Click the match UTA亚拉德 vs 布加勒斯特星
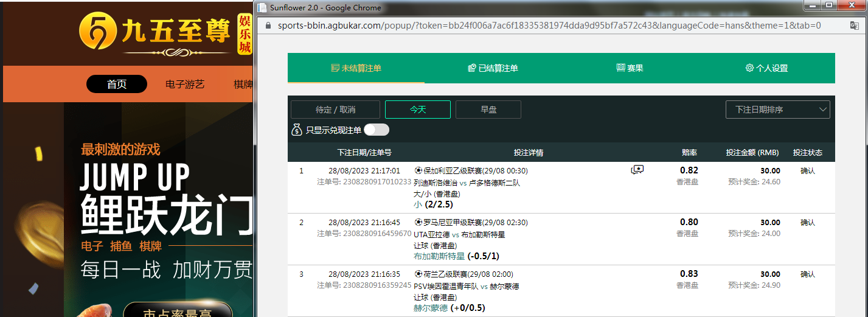Image resolution: width=868 pixels, height=317 pixels. [459, 234]
